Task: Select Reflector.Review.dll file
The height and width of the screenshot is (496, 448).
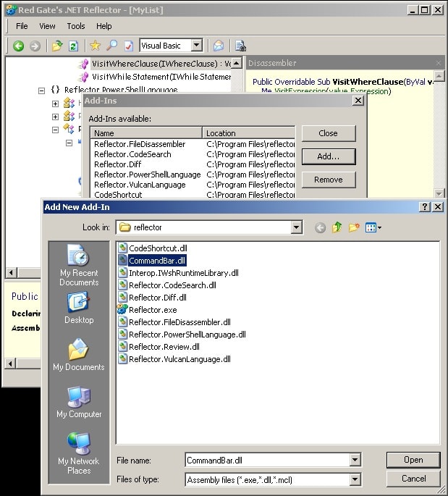Action: click(159, 347)
